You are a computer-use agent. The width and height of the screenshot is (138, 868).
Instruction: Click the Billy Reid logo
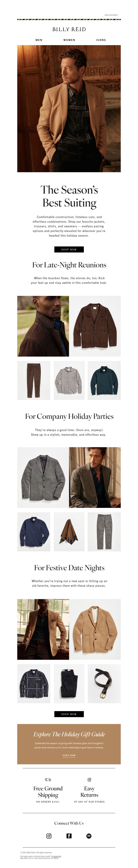69,29
